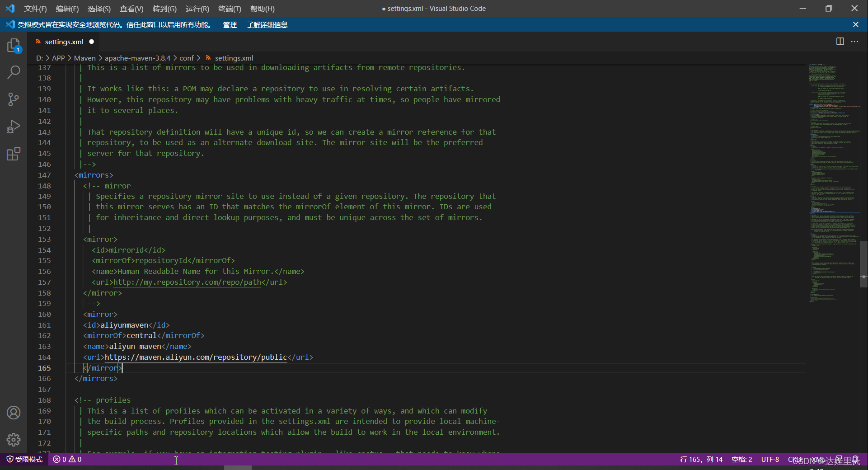
Task: Open the http://my.repository.com/repo/path link
Action: [x=187, y=282]
